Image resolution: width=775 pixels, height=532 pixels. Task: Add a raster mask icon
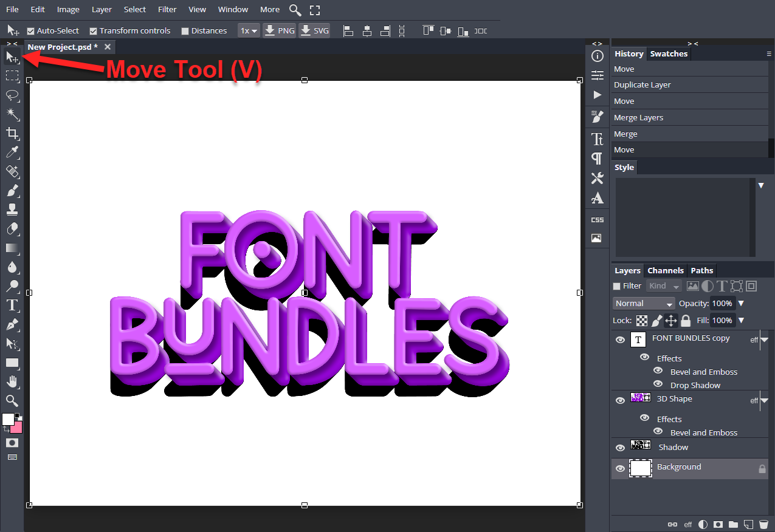tap(718, 524)
